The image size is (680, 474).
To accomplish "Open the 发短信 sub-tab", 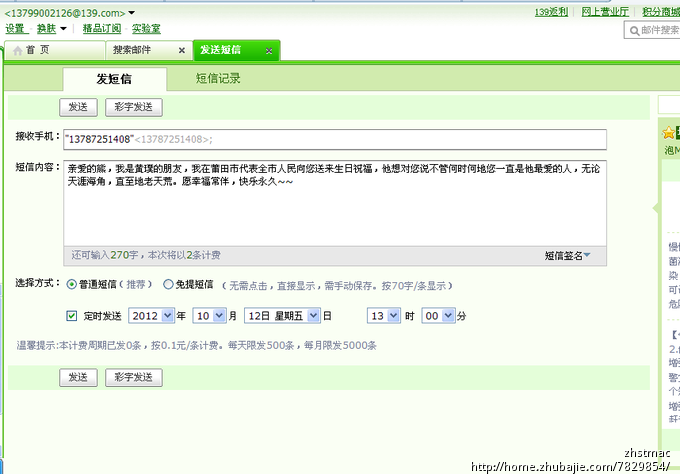I will coord(114,79).
